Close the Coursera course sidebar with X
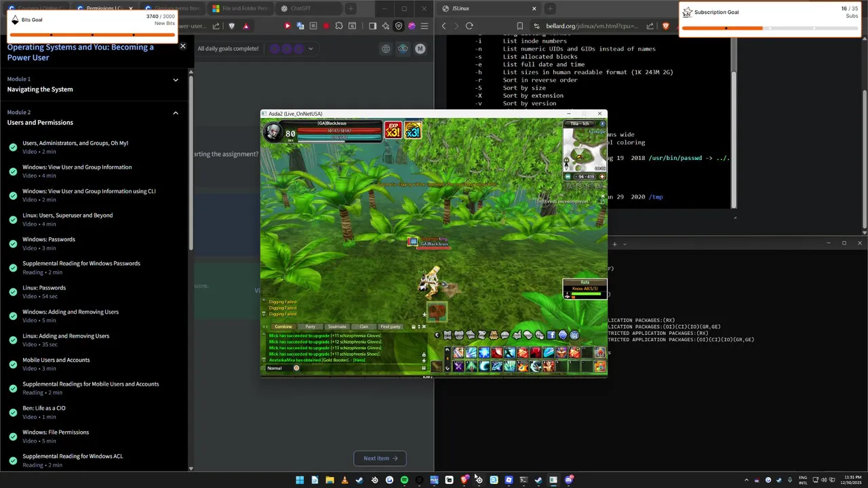The width and height of the screenshot is (868, 488). pyautogui.click(x=182, y=46)
